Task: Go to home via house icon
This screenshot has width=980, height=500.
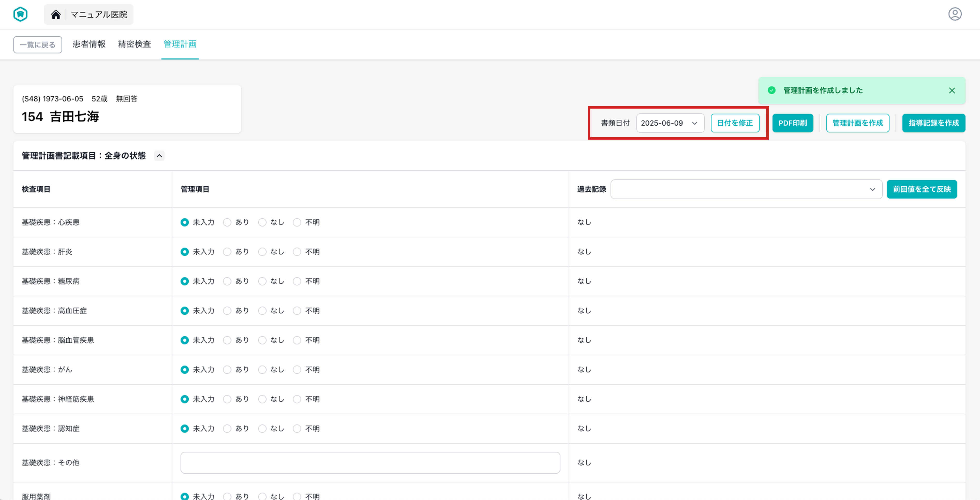Action: click(56, 14)
